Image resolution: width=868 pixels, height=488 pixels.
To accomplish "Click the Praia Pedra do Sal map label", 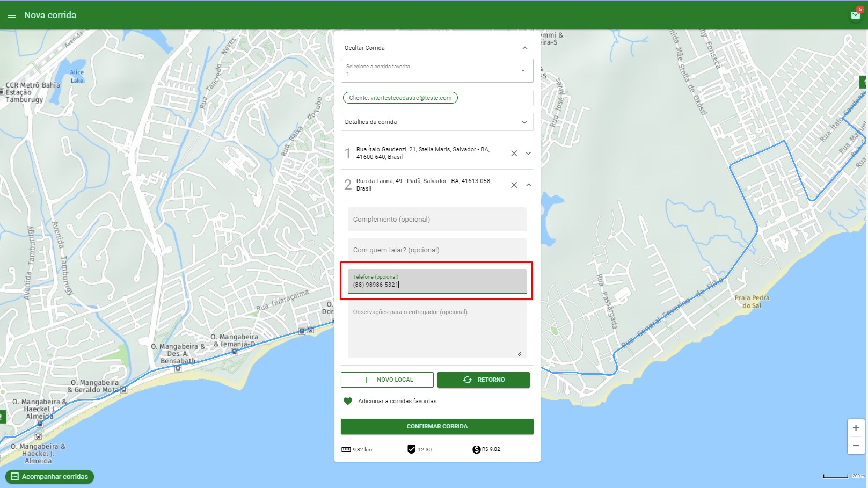I will click(752, 301).
